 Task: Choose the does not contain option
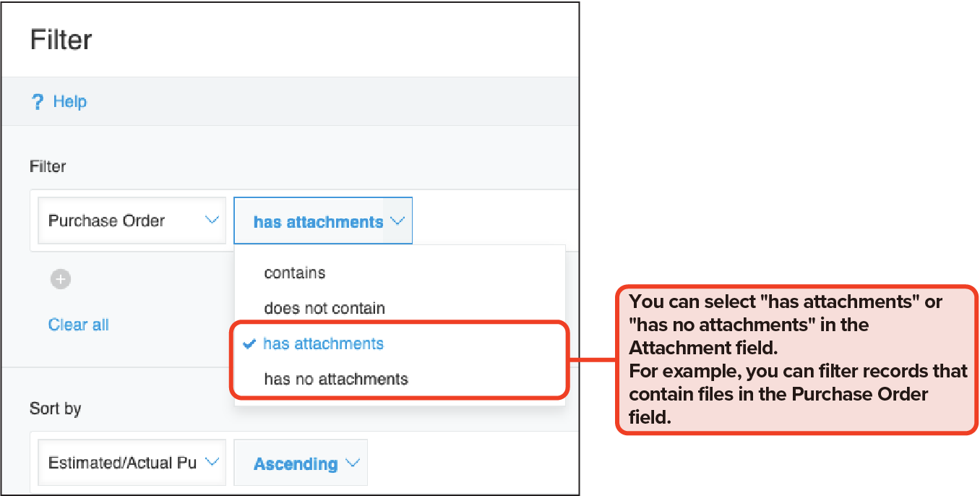(324, 308)
